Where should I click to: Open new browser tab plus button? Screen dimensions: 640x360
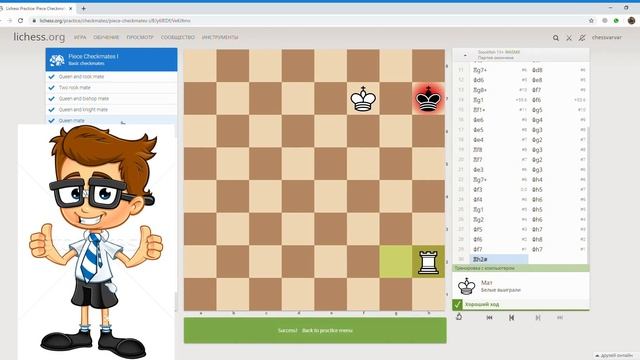click(x=83, y=8)
